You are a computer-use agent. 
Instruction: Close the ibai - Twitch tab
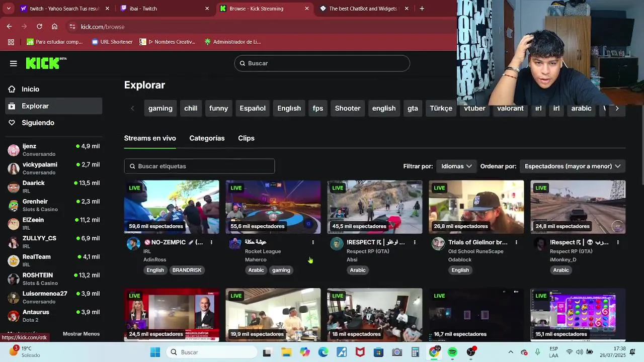[x=207, y=9]
